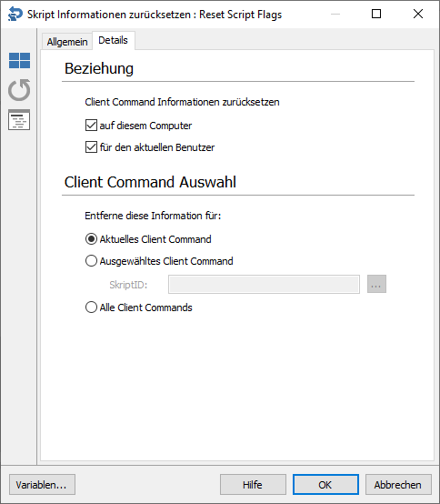Uncheck 'auf diesem Computer' checkbox
This screenshot has height=504, width=440.
coord(91,125)
